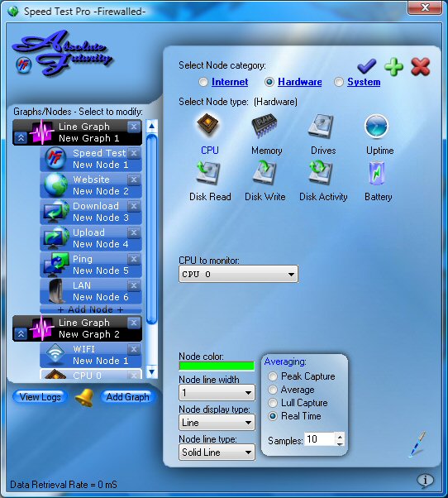Open the CPU to monitor dropdown
Image resolution: width=448 pixels, height=498 pixels.
click(238, 274)
